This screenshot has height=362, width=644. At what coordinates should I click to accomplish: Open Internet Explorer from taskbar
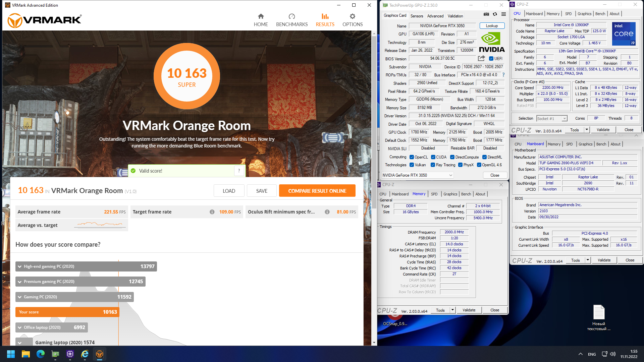tap(85, 354)
